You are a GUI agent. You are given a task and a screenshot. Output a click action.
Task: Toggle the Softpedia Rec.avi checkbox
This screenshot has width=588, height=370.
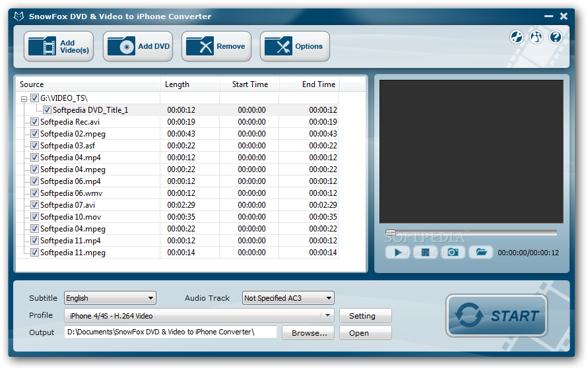(x=34, y=122)
